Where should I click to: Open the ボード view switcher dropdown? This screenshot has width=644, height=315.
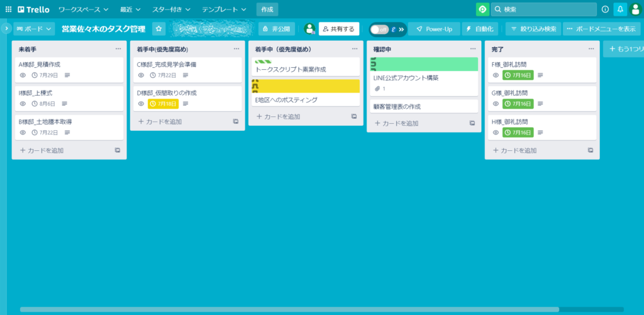pyautogui.click(x=34, y=29)
